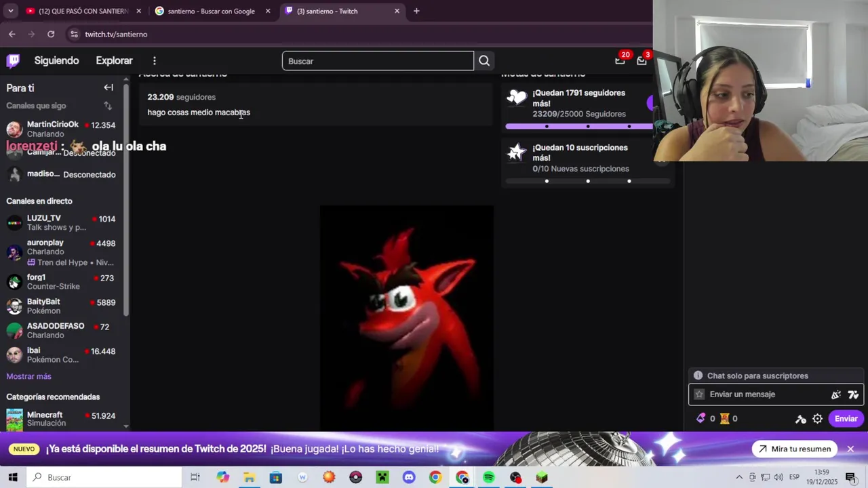Open Twitch notifications inbox with 20 badge

[620, 61]
